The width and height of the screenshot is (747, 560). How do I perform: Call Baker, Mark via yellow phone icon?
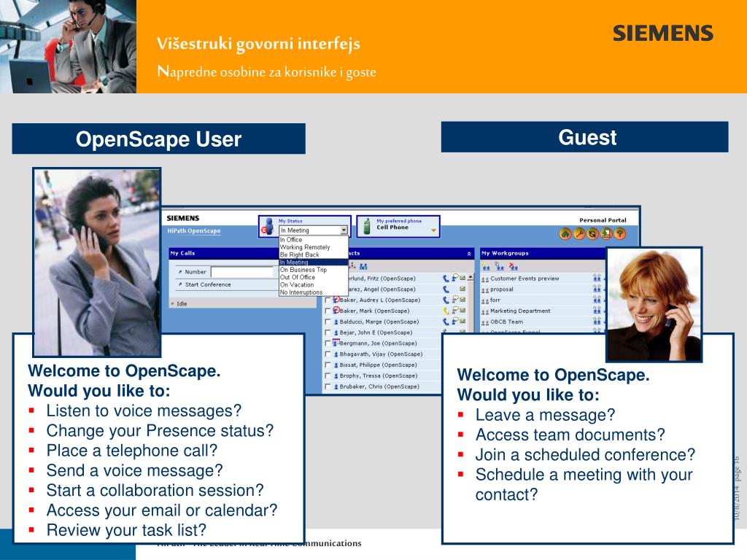click(446, 311)
